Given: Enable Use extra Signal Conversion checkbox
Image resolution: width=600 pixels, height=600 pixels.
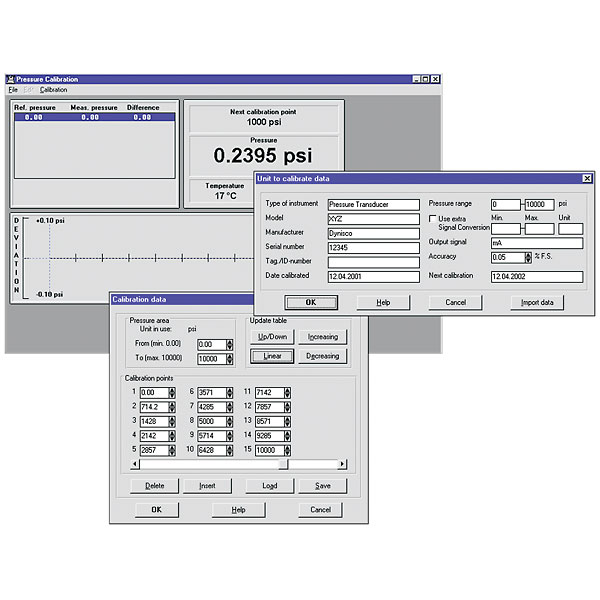Looking at the screenshot, I should pos(433,217).
